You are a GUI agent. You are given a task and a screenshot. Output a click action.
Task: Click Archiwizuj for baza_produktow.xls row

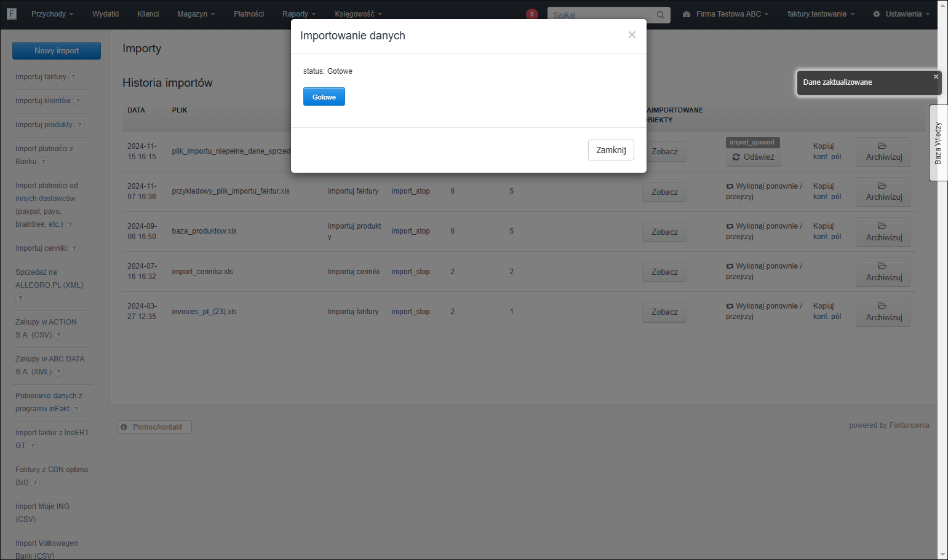click(883, 232)
